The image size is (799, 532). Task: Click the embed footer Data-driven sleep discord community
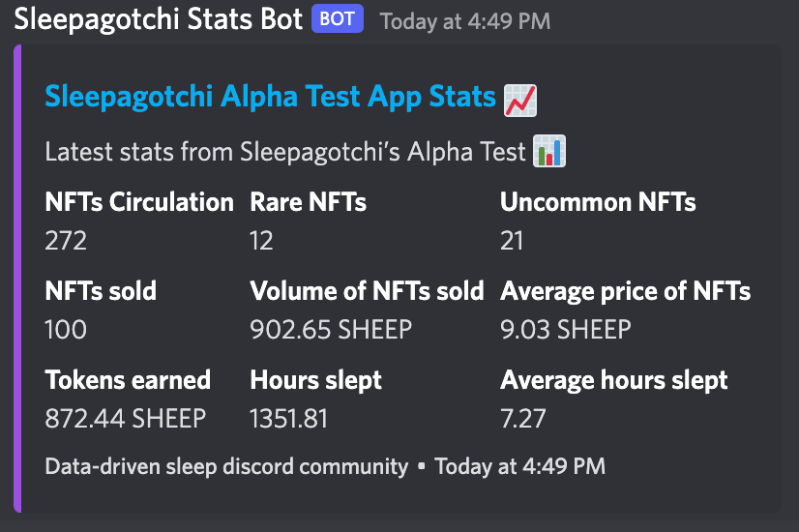(x=226, y=466)
